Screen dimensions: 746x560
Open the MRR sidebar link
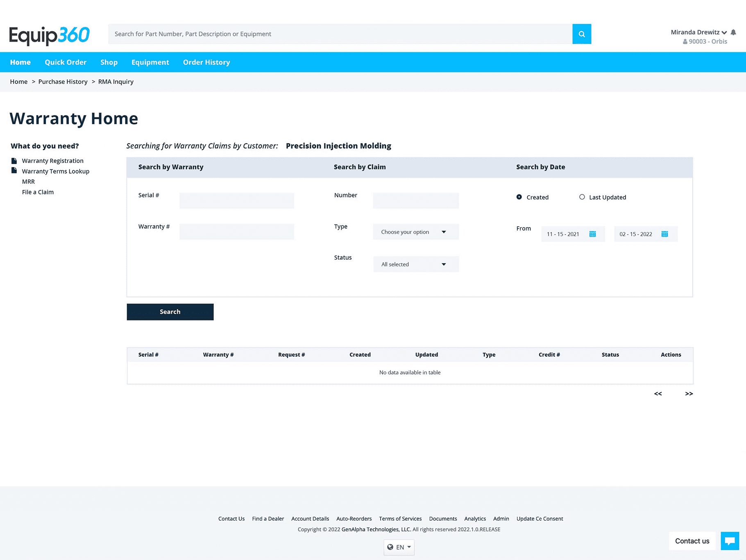(28, 182)
